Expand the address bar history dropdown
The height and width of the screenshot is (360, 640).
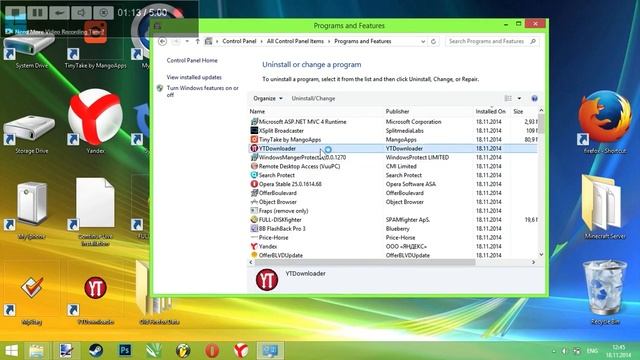point(423,42)
